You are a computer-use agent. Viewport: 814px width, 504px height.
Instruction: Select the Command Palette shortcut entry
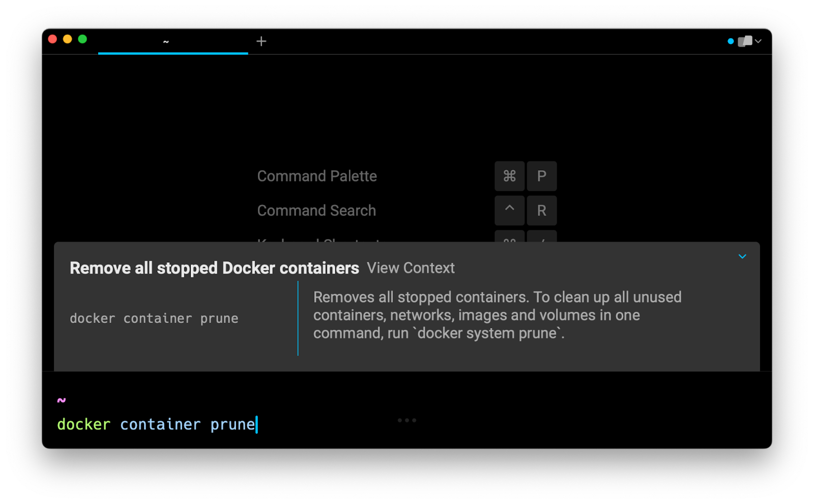tap(317, 176)
